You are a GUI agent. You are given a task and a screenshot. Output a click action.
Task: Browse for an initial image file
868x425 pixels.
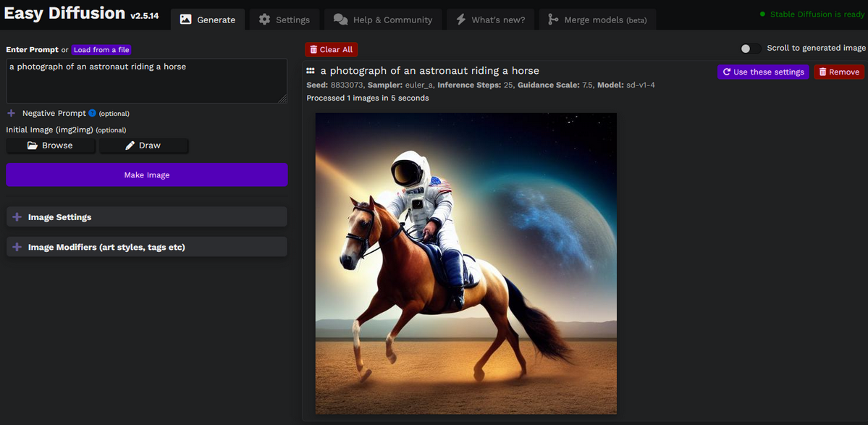click(x=50, y=146)
